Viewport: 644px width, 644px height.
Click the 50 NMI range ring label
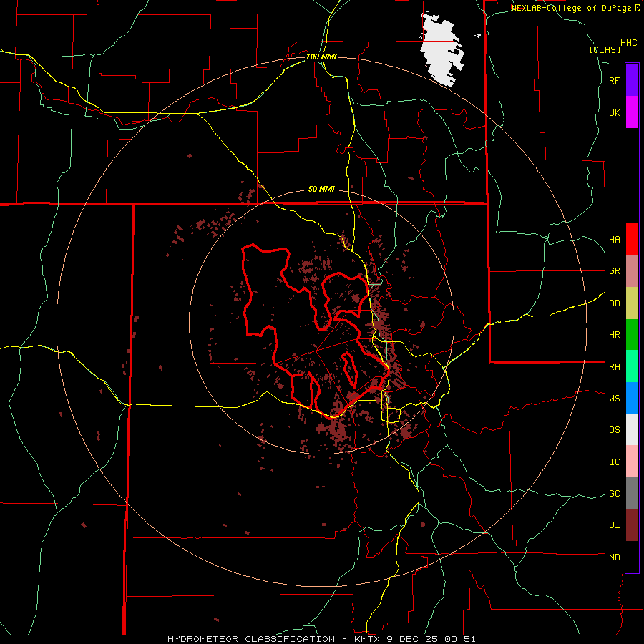[x=321, y=190]
